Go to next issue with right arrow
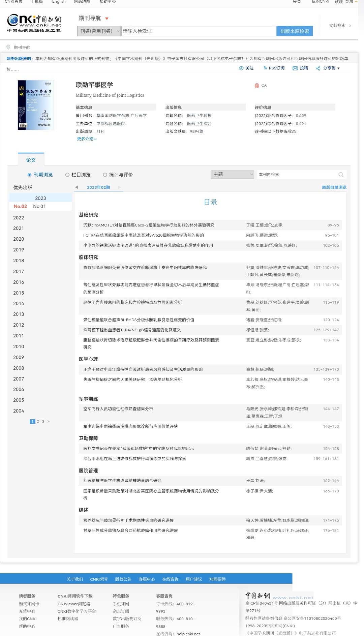The image size is (364, 636). point(119,187)
